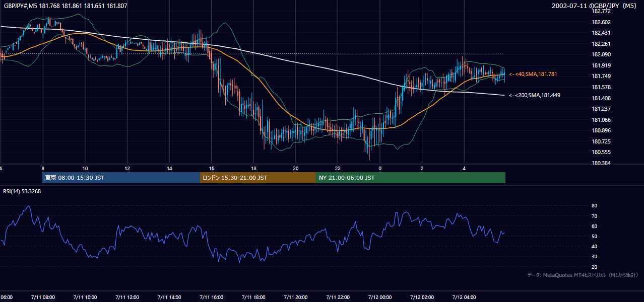Click hour tick 16 below the price chart
This screenshot has height=302, width=644.
click(x=212, y=168)
